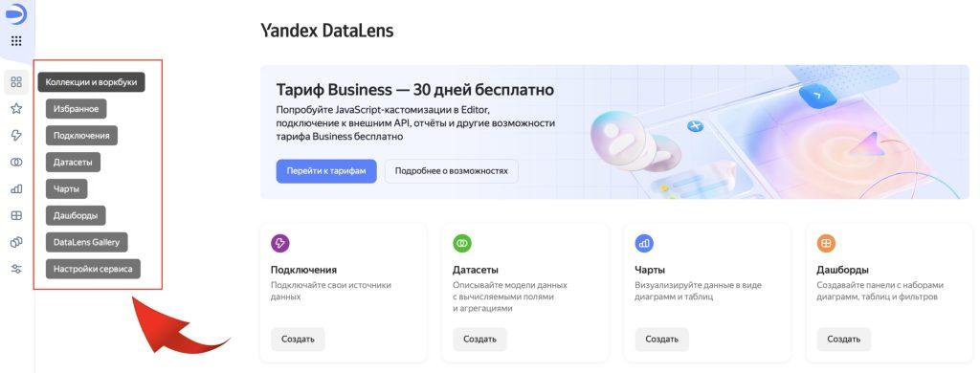The image size is (980, 373).
Task: Click green Датасеты card icon
Action: click(x=462, y=244)
